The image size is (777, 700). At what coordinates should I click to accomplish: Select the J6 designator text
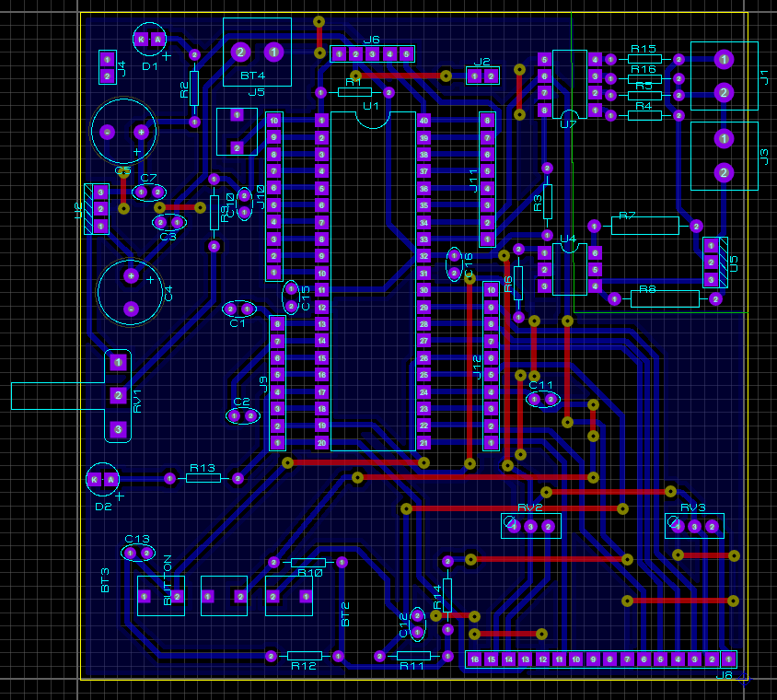(x=371, y=40)
